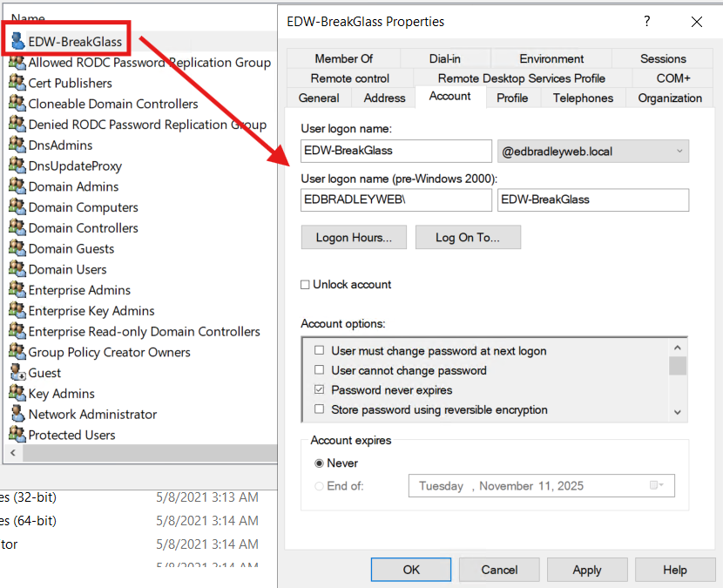This screenshot has height=588, width=723.
Task: Open the Member Of tab
Action: (x=344, y=58)
